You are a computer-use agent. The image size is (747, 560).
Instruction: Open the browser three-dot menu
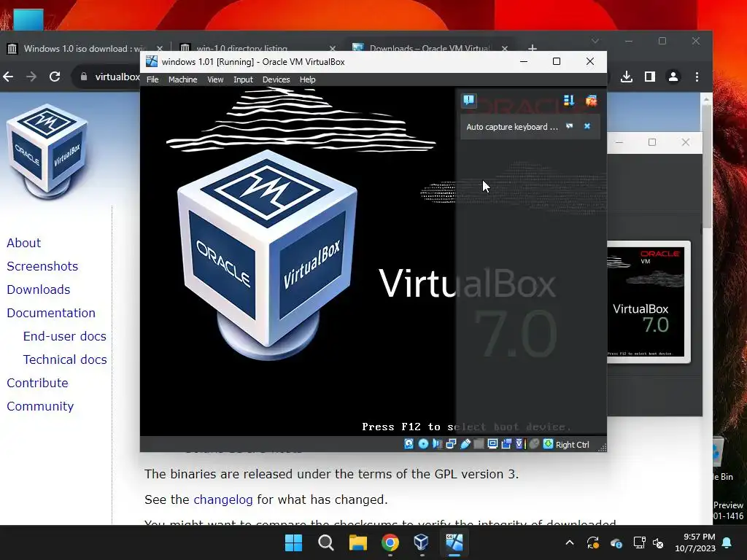[x=697, y=77]
